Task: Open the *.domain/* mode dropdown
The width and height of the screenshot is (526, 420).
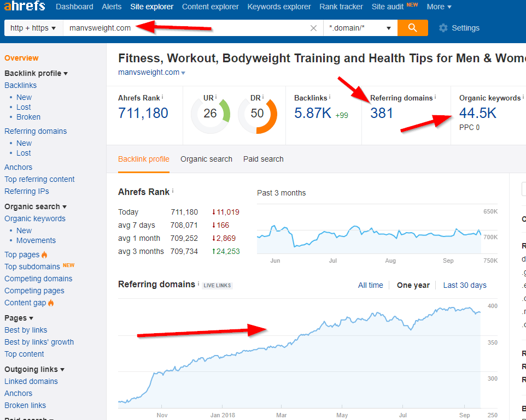Action: pyautogui.click(x=360, y=28)
